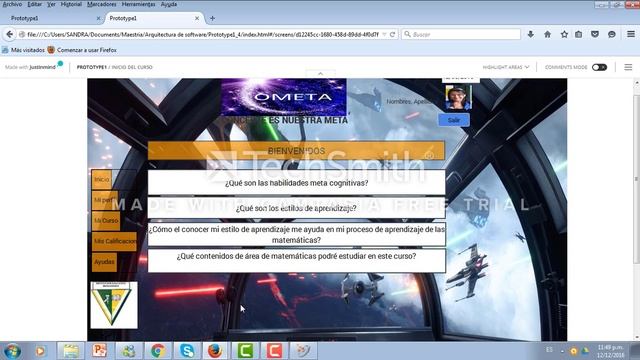This screenshot has width=640, height=360.
Task: Open a new tab with the plus button
Action: click(x=212, y=18)
